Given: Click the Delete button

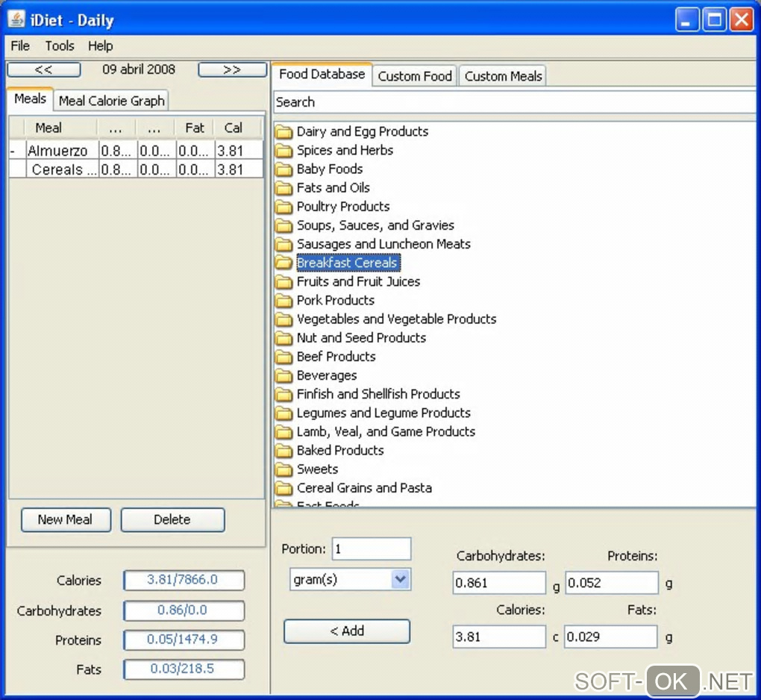Looking at the screenshot, I should pyautogui.click(x=172, y=520).
